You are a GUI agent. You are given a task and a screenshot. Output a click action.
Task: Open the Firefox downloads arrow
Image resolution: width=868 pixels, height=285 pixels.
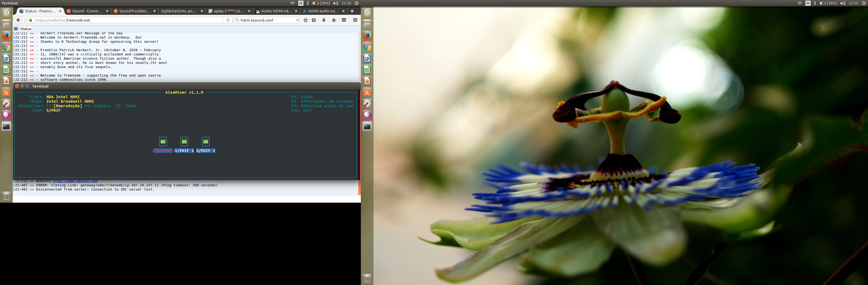(324, 20)
